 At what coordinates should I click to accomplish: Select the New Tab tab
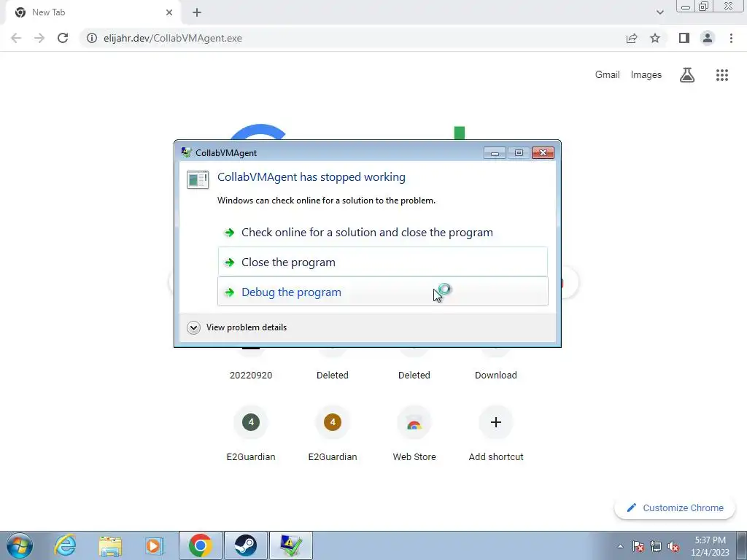[x=93, y=12]
